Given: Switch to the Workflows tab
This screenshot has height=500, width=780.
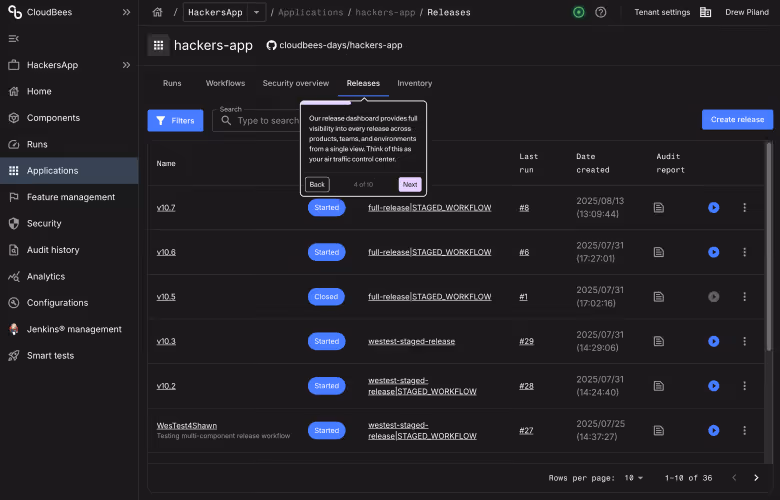Looking at the screenshot, I should point(225,83).
